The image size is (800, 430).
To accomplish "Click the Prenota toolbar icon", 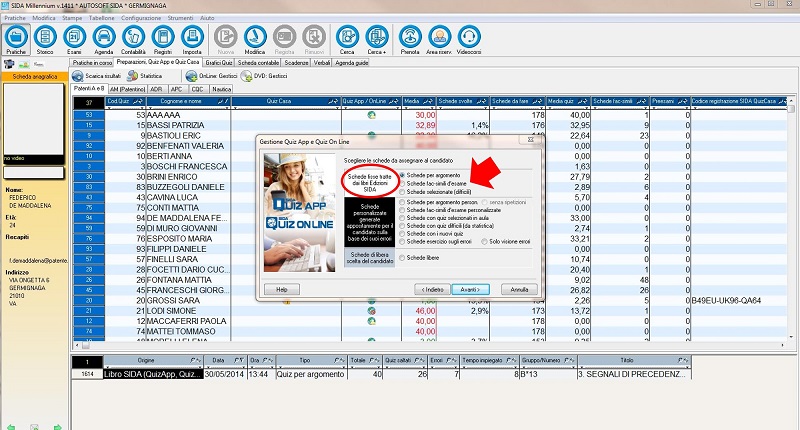I will click(x=409, y=39).
